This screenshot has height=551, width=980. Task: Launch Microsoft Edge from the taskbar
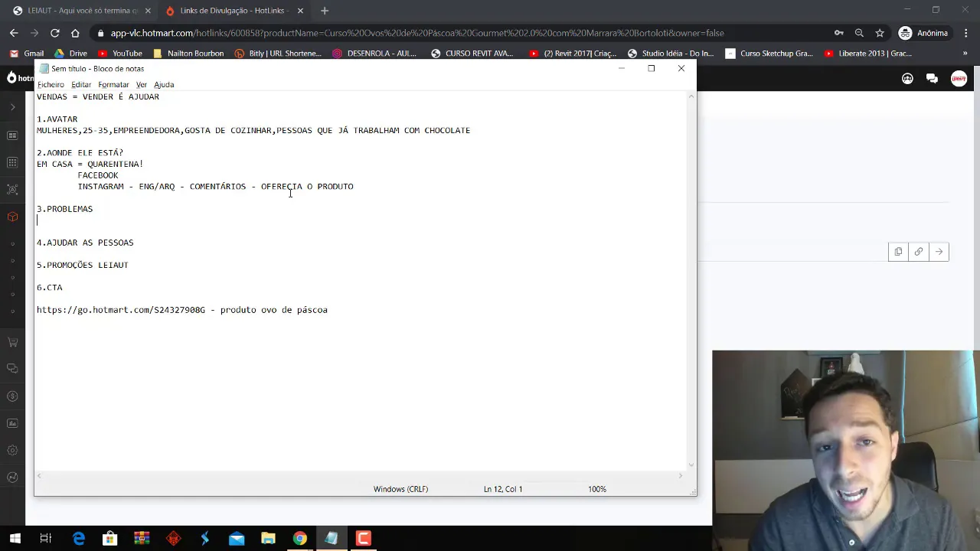click(x=78, y=539)
